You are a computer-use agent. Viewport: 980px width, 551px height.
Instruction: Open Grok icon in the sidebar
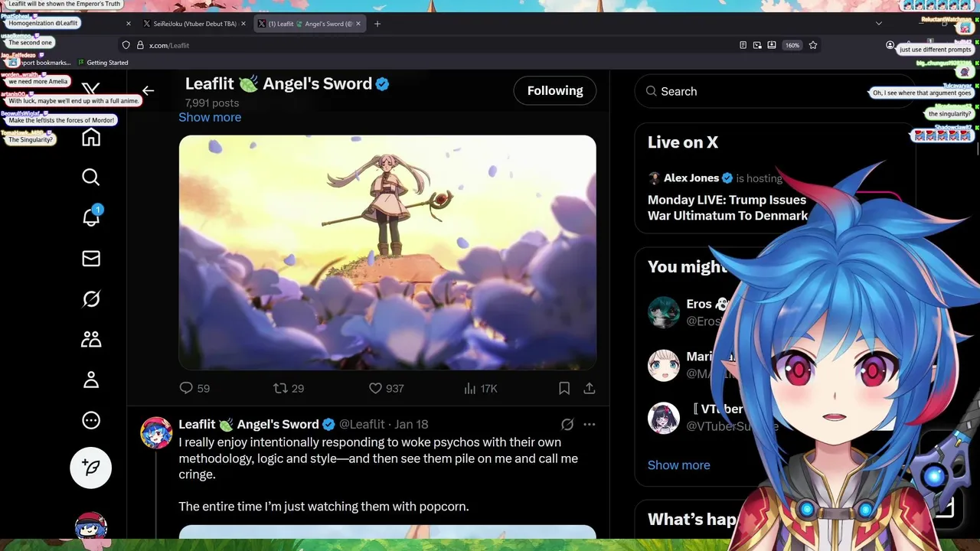point(91,299)
